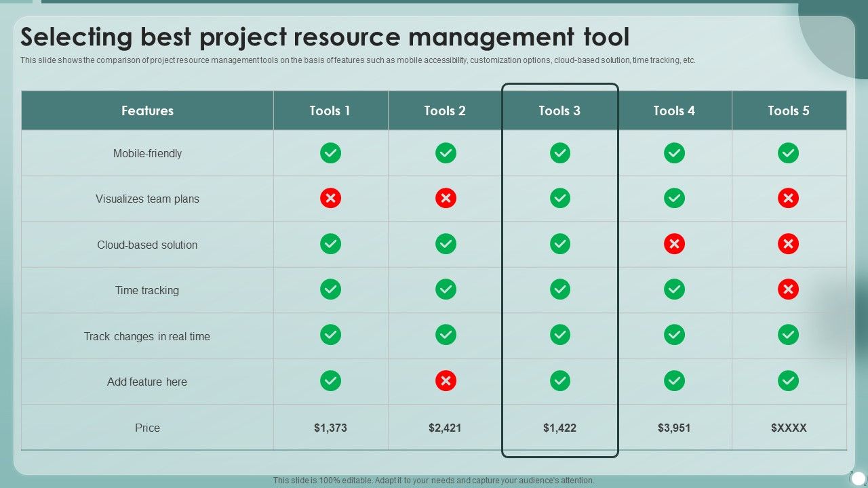
Task: Click the Cloud-based solution row label
Action: pos(147,245)
